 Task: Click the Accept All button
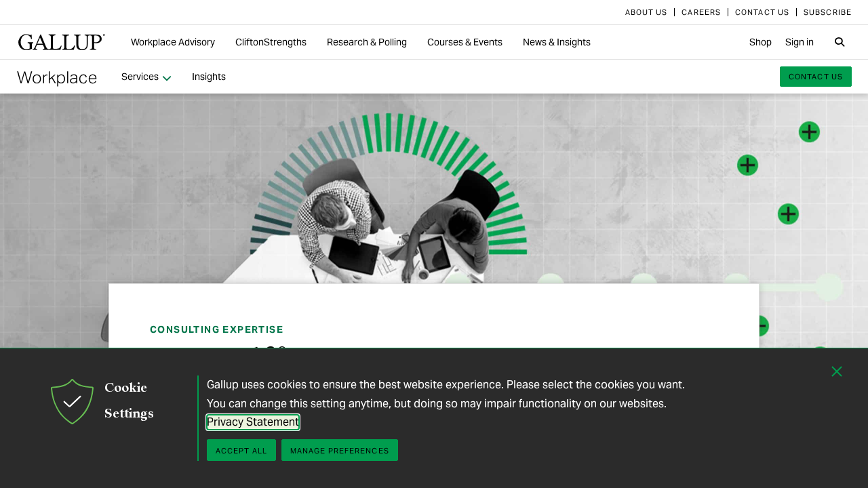(x=241, y=450)
